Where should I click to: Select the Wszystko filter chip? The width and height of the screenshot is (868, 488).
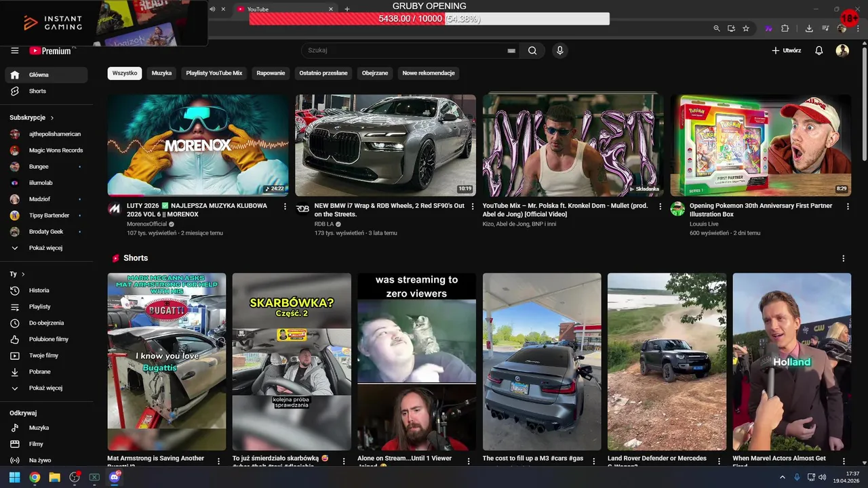(125, 73)
